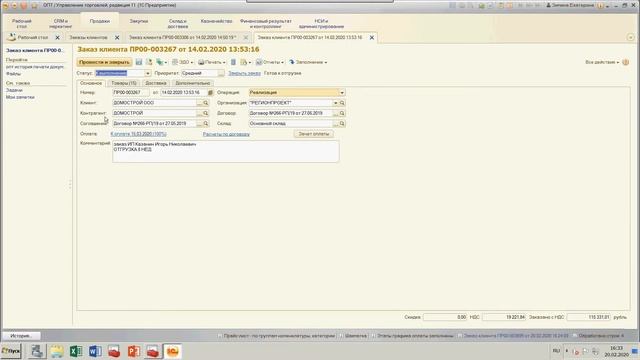
Task: Close the ПР00-003267 order window tab
Action: [372, 38]
